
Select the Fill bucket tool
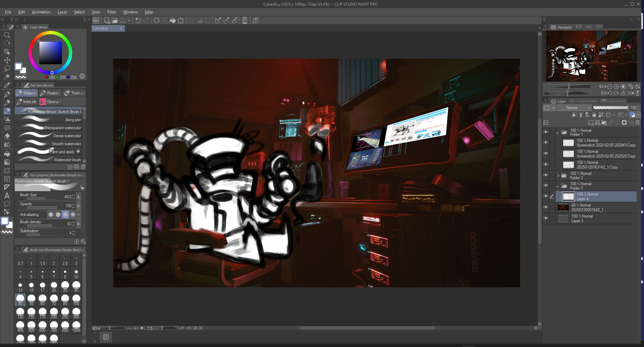click(7, 153)
